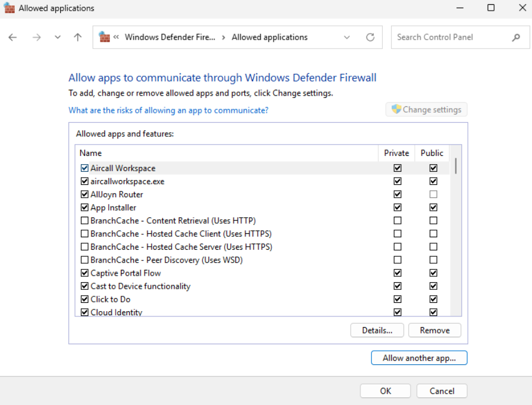Disable Private for Captive Portal Flow
The image size is (532, 405).
point(398,273)
